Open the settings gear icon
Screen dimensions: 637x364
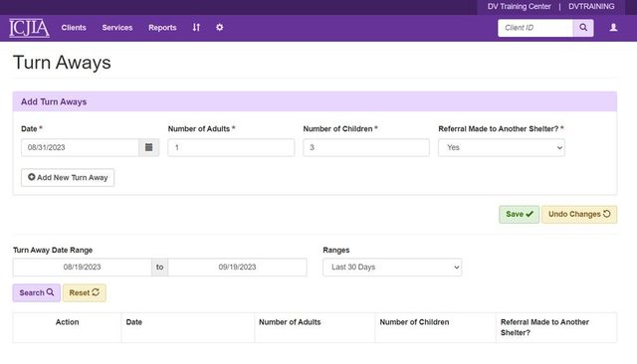click(x=219, y=28)
